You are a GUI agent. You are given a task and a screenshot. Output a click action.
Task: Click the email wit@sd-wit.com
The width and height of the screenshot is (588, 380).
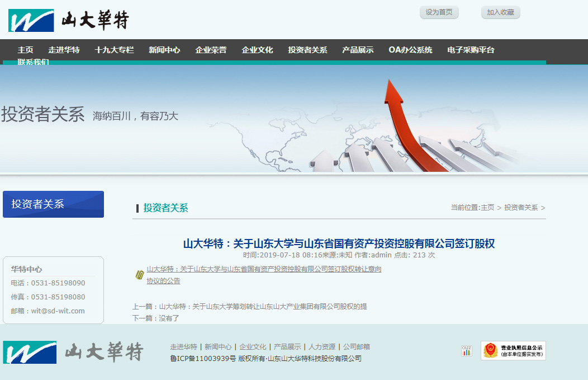click(58, 311)
